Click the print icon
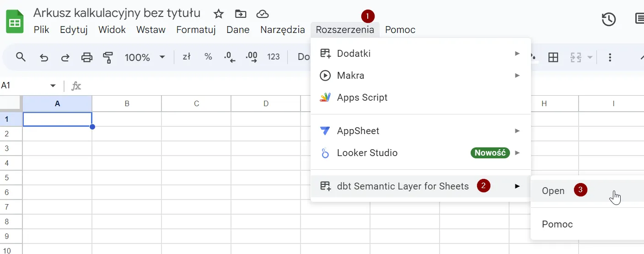 pos(87,57)
